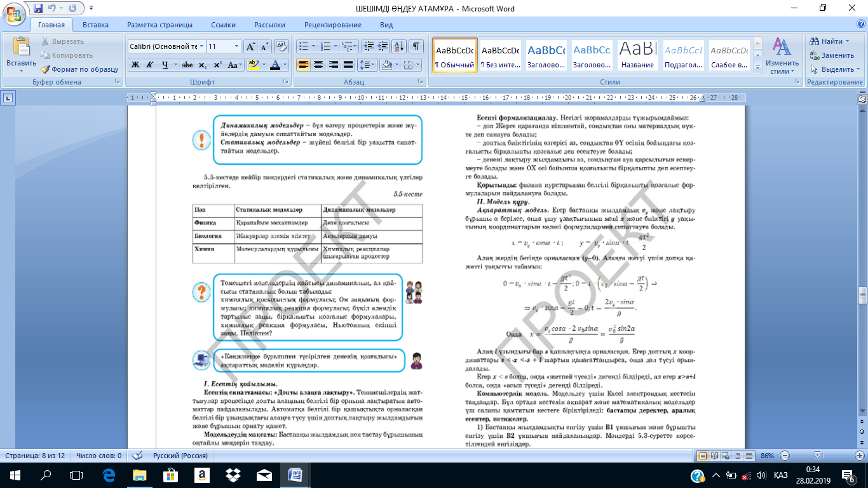The height and width of the screenshot is (488, 868).
Task: Click the font color swatch button
Action: [x=275, y=65]
